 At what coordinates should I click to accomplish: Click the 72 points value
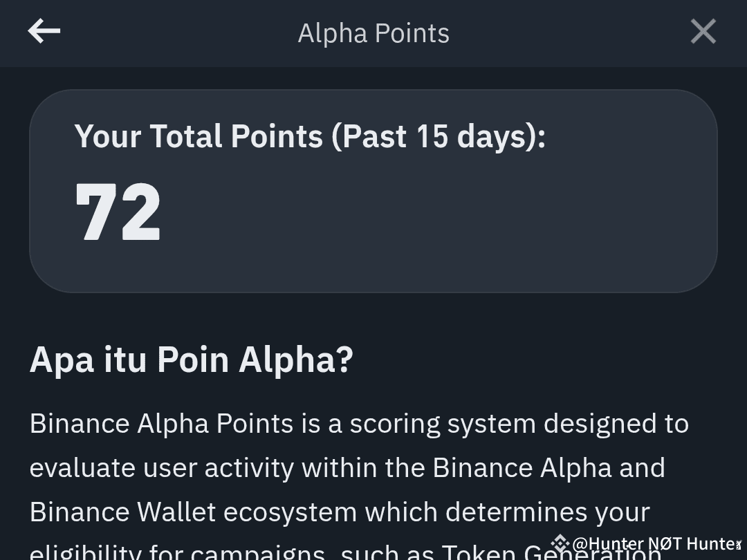tap(118, 212)
